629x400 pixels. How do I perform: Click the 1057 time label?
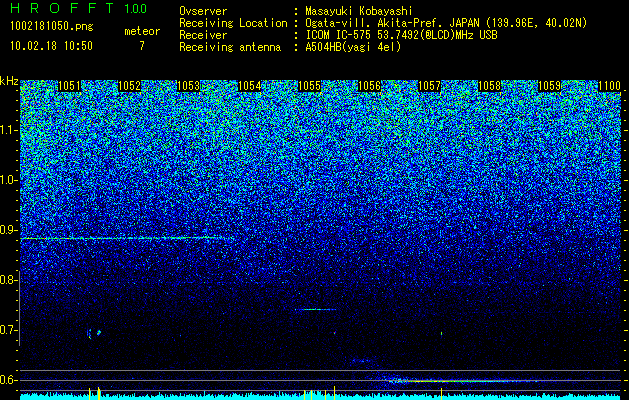tap(429, 86)
